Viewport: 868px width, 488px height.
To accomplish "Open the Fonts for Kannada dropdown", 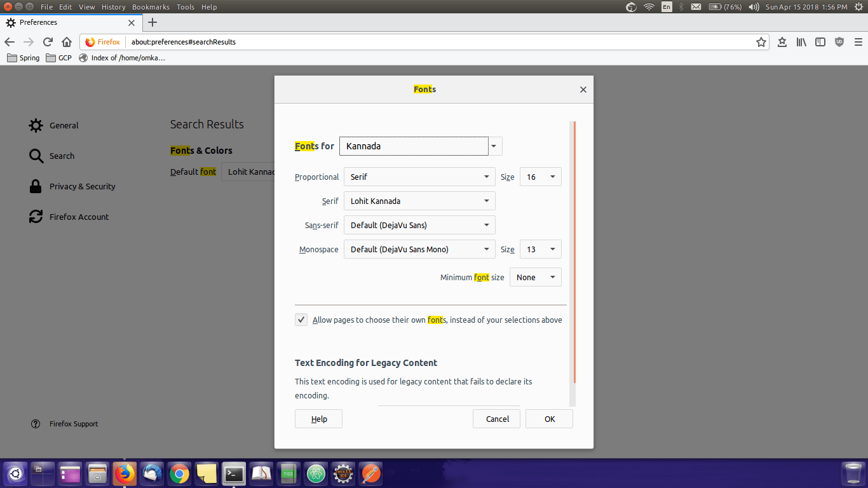I will 421,146.
